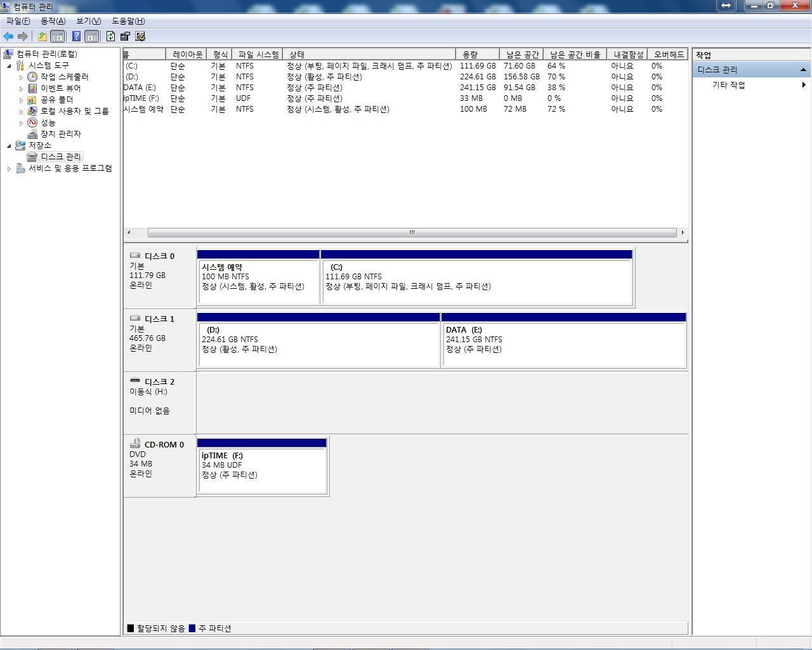
Task: Select the (D:) 224.61 GB partition block
Action: point(318,340)
